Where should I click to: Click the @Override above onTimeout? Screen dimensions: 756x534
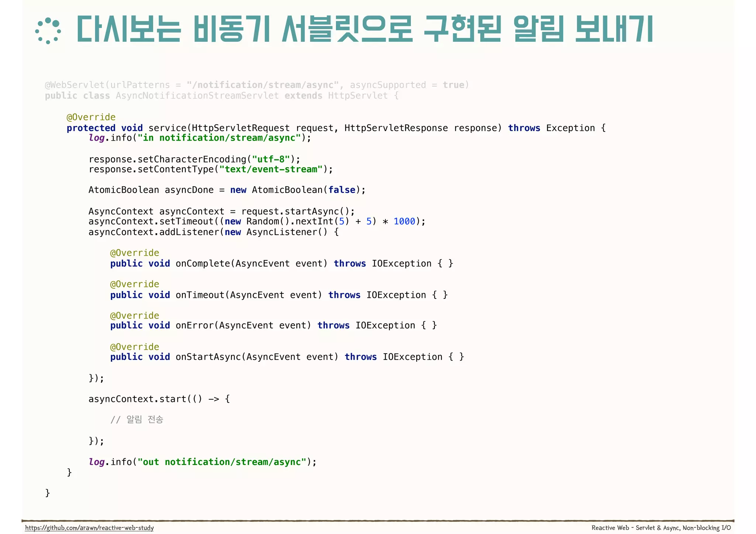point(134,285)
